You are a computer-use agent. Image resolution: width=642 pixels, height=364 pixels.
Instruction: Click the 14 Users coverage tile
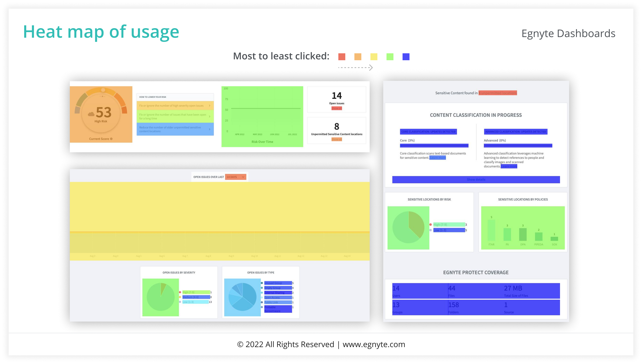click(420, 291)
